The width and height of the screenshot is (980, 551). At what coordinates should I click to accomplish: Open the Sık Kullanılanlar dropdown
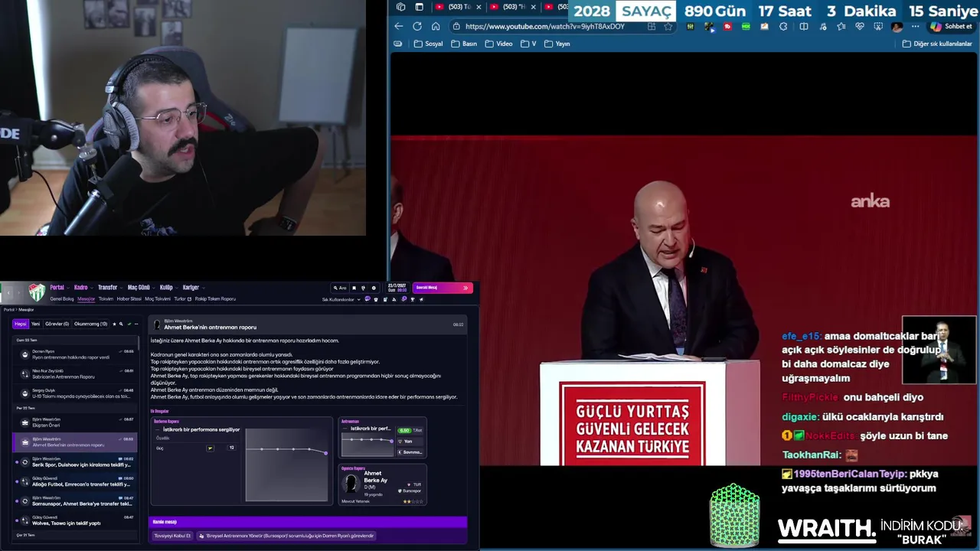click(341, 299)
